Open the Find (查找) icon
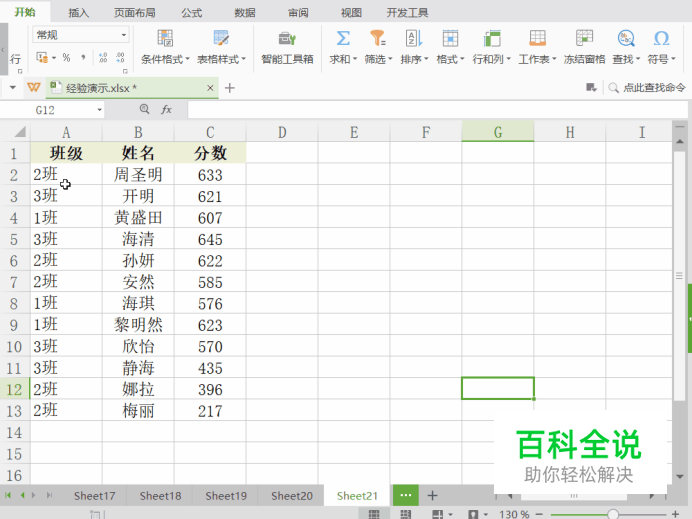This screenshot has width=692, height=519. coord(626,38)
